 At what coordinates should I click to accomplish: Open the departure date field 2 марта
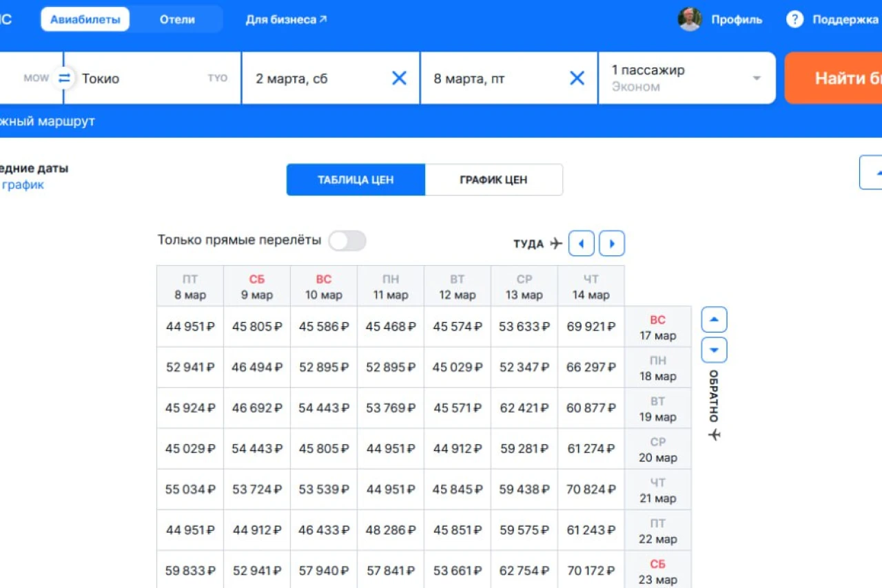point(331,78)
